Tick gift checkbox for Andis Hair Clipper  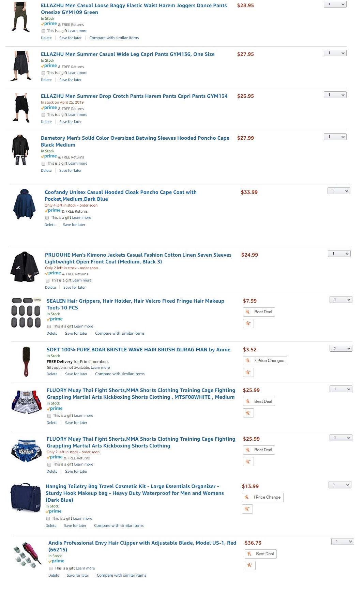click(x=51, y=568)
